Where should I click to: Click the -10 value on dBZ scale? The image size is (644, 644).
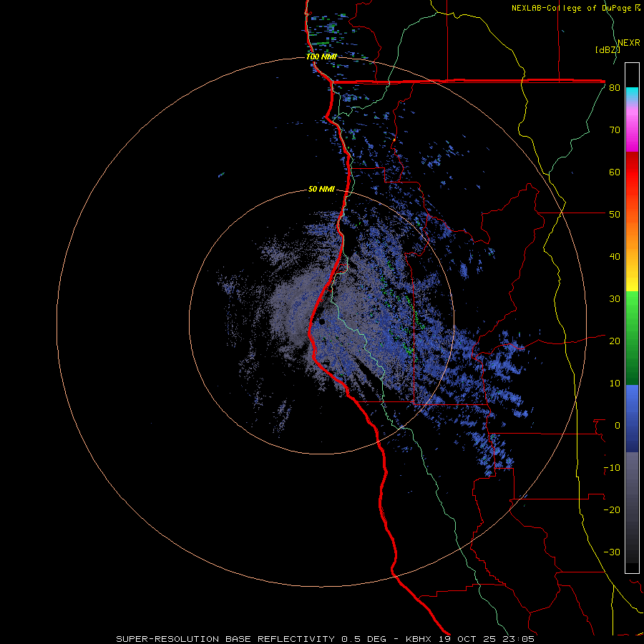[x=612, y=468]
